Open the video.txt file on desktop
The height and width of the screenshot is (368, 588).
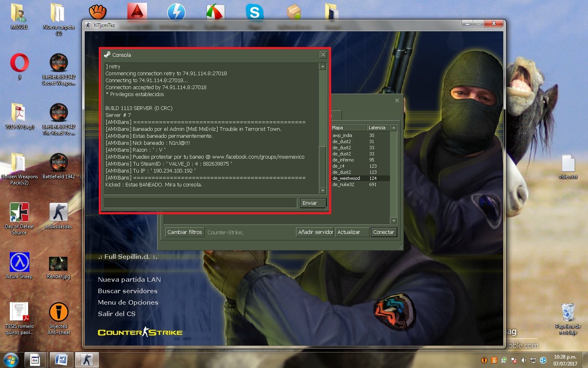point(568,166)
